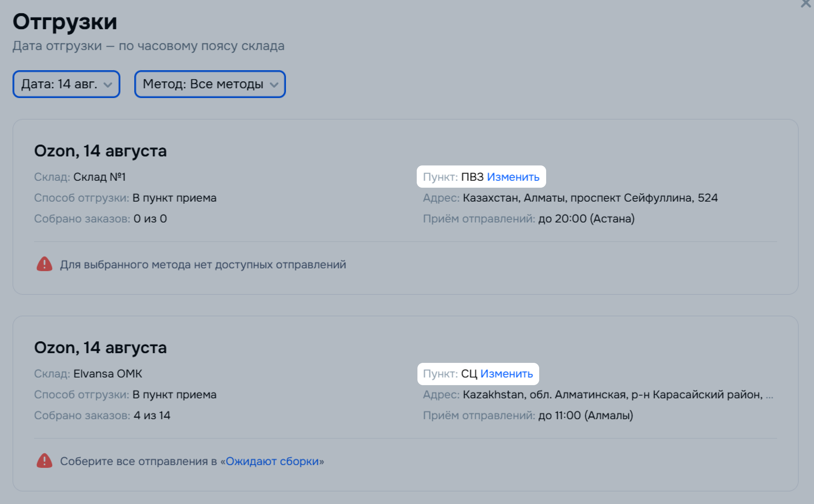Click the 4 из 14 collected orders value
The width and height of the screenshot is (814, 504).
[152, 415]
